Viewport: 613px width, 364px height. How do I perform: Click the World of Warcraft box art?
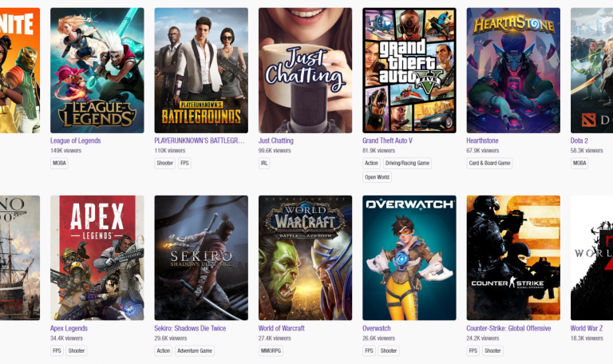click(305, 258)
